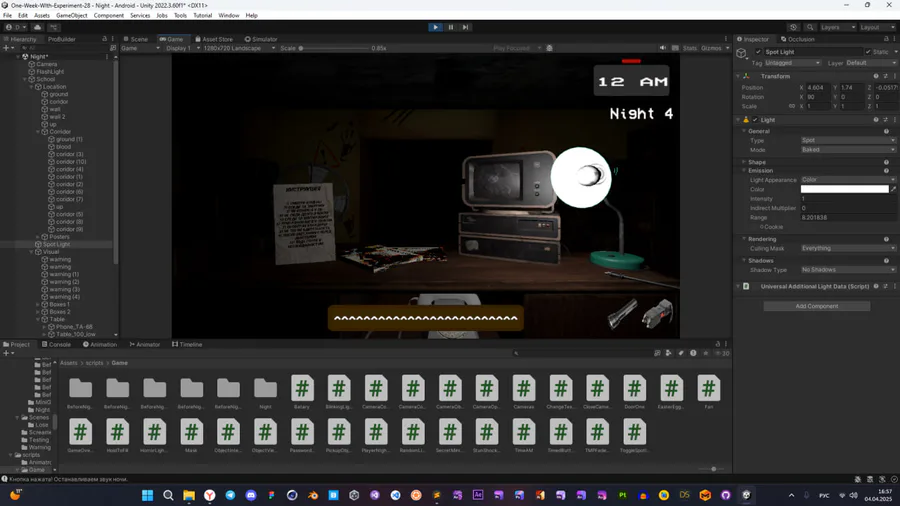This screenshot has width=900, height=506.
Task: Open Telegram from Windows taskbar
Action: coord(230,495)
